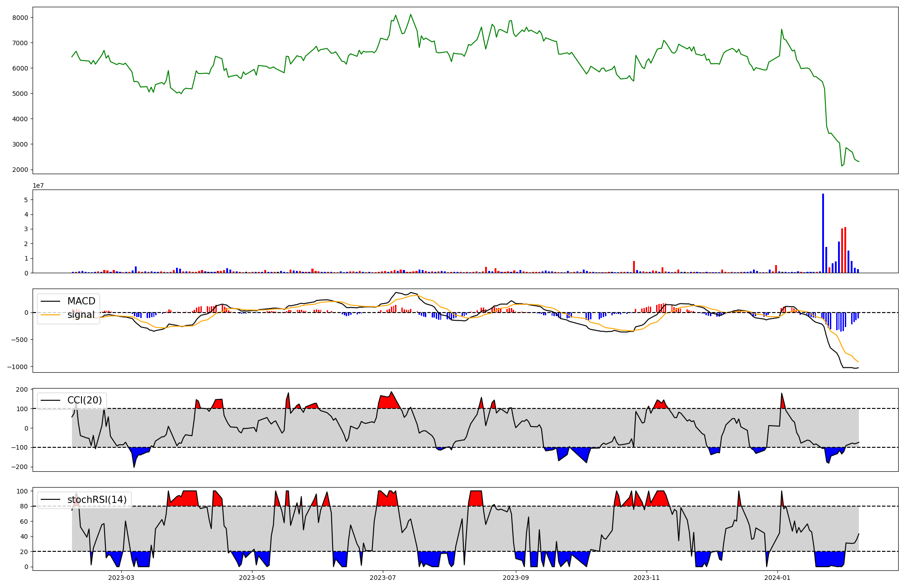The width and height of the screenshot is (905, 588).
Task: Click the 2024-01 x-axis date label
Action: [777, 578]
